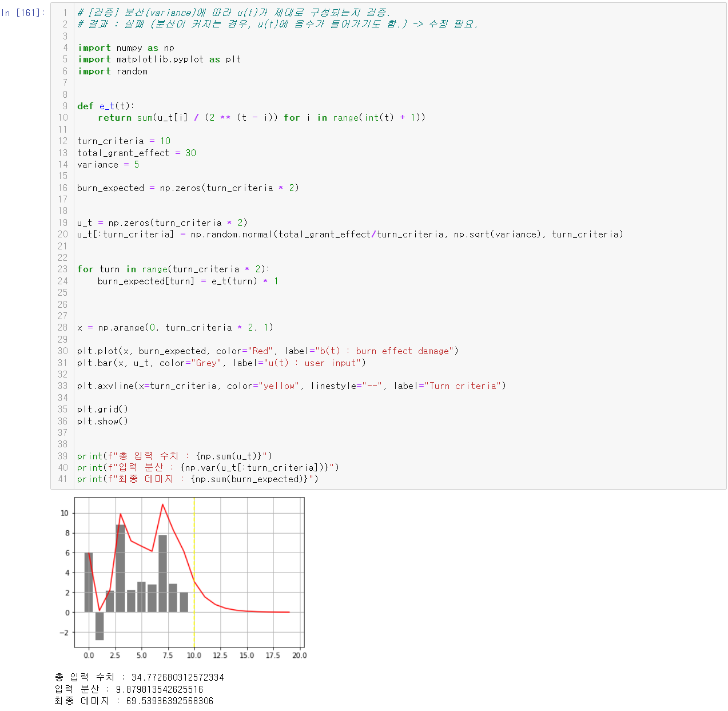Click the 'import random' line

coord(113,72)
